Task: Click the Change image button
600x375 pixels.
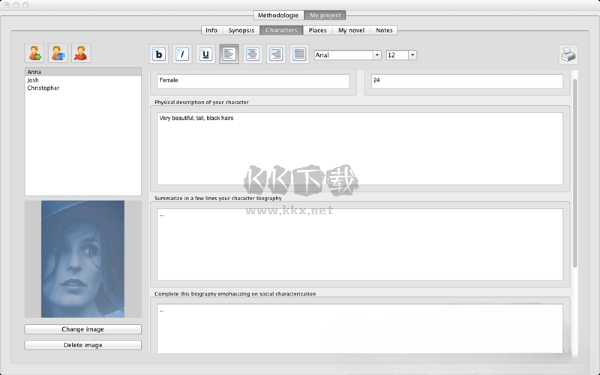Action: point(83,329)
